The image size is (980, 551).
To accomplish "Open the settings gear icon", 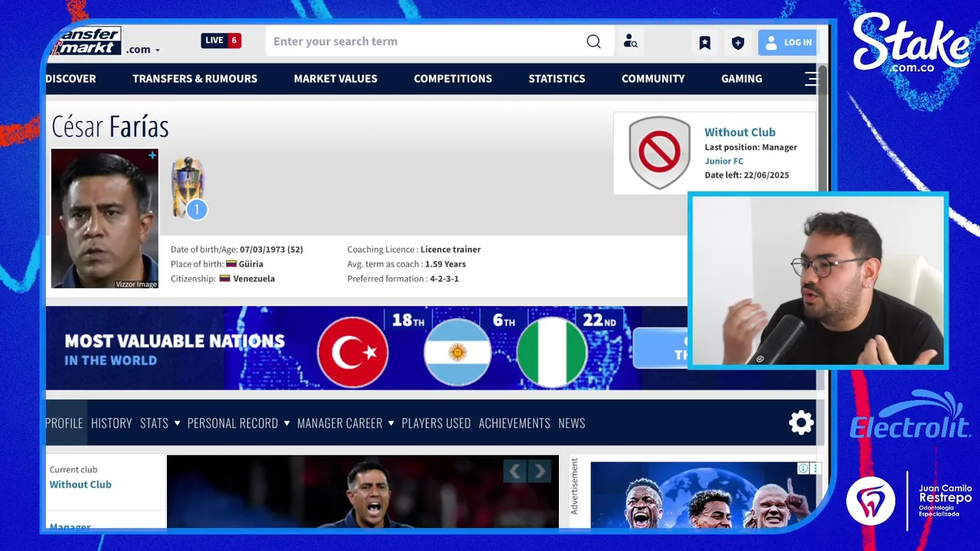I will [x=801, y=422].
